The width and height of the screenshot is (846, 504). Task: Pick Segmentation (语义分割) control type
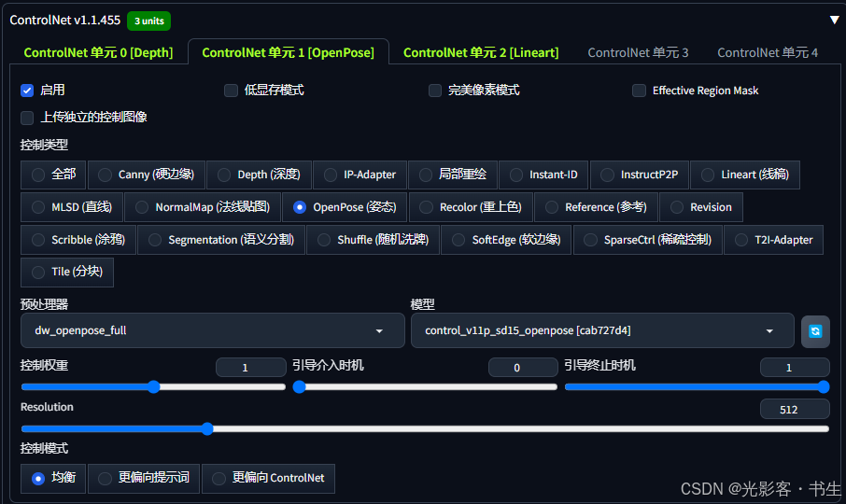[221, 240]
